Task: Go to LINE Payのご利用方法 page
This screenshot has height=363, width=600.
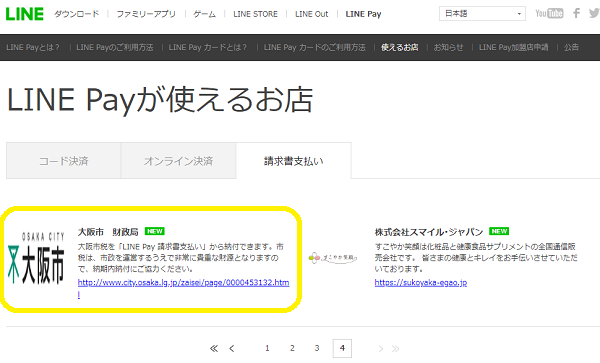Action: pos(115,47)
